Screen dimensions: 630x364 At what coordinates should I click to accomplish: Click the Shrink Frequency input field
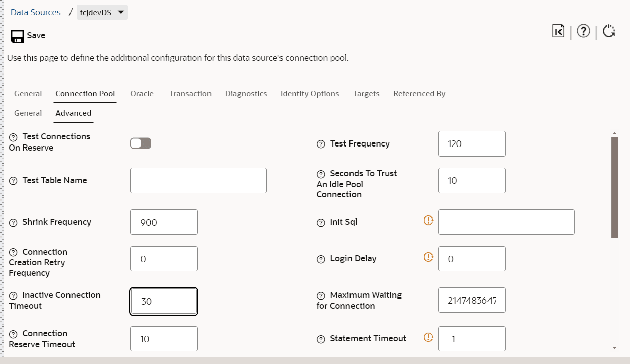164,222
